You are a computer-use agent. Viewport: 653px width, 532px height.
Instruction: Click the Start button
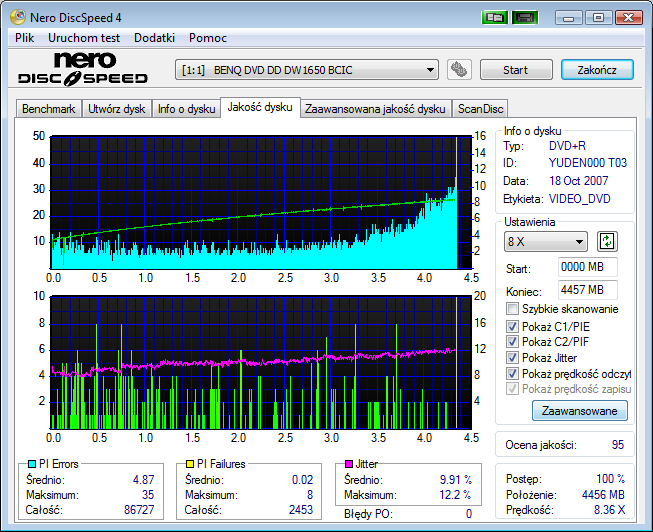pos(516,70)
